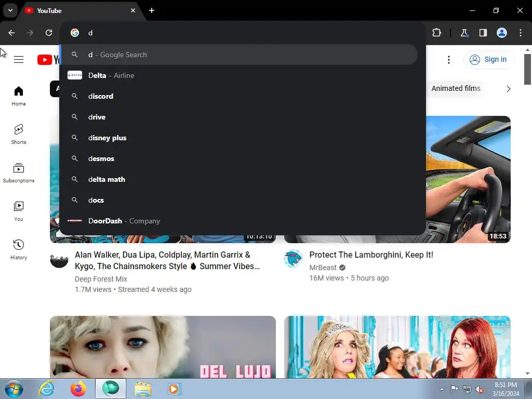Click the page vertical scrollbar thumb

[528, 69]
